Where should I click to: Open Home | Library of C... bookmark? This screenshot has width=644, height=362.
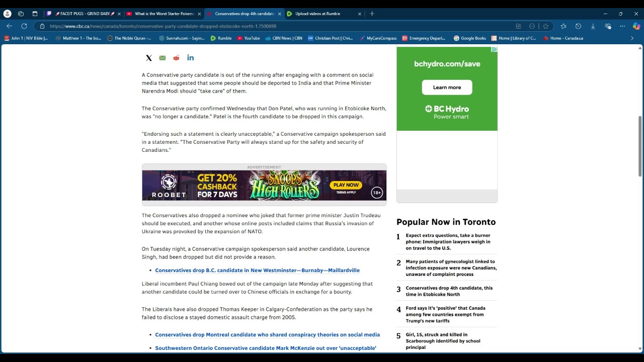pos(514,38)
